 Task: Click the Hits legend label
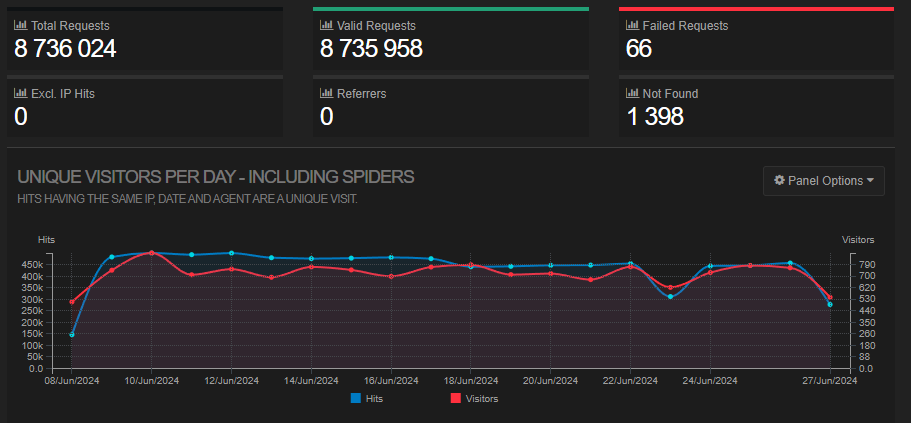tap(375, 399)
